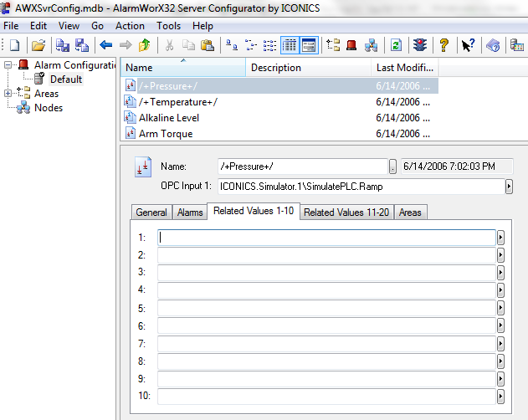The height and width of the screenshot is (420, 528).
Task: Open the Action menu
Action: click(x=130, y=26)
